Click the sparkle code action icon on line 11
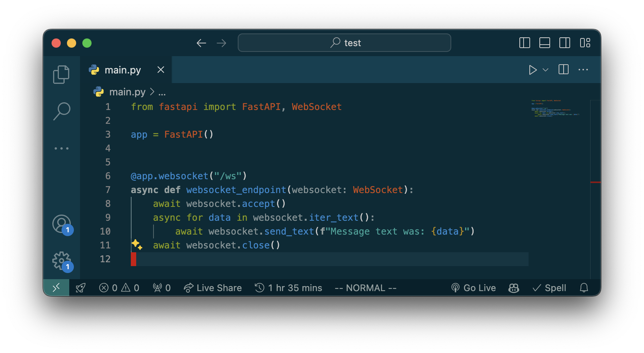644x353 pixels. tap(137, 245)
